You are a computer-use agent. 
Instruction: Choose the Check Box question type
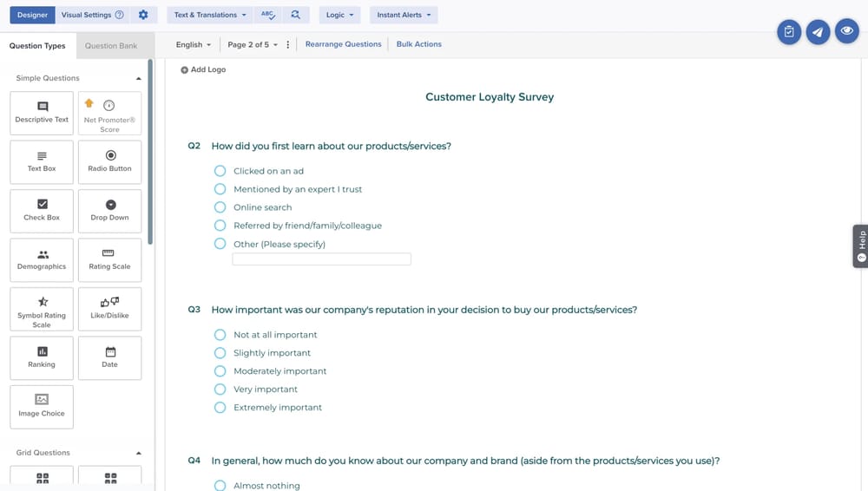(42, 211)
